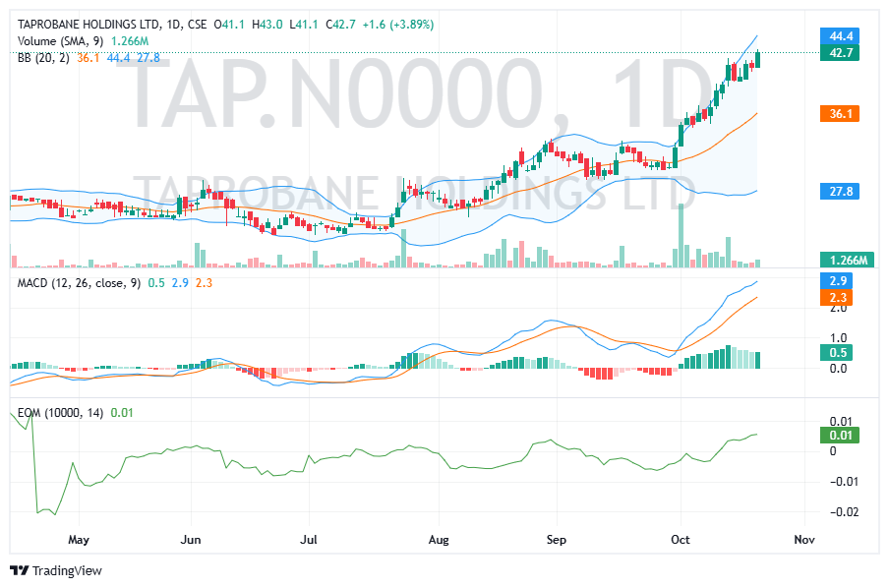Screen dimensions: 889x588
Task: Click the MACD (12, 26, close, 9) label
Action: (x=79, y=283)
